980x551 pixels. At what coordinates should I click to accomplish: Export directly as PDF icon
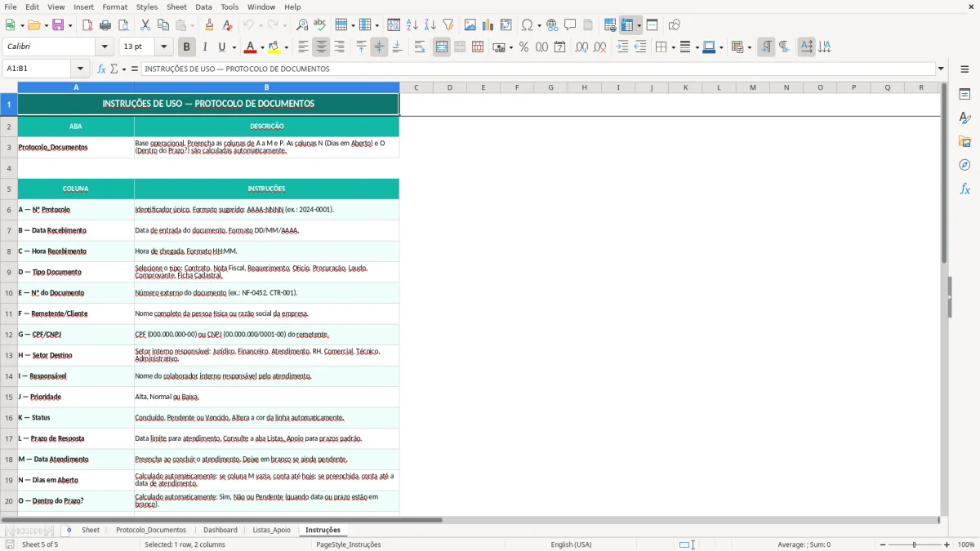(x=87, y=25)
